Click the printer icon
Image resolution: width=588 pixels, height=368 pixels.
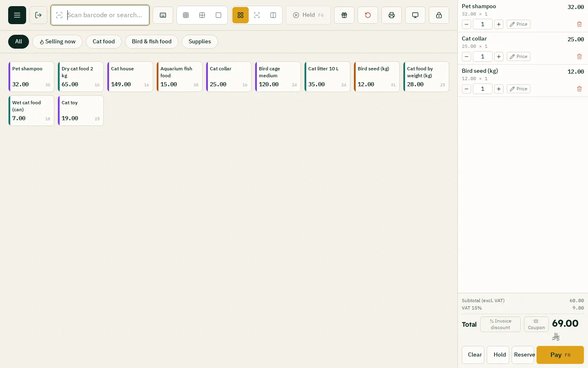point(392,15)
